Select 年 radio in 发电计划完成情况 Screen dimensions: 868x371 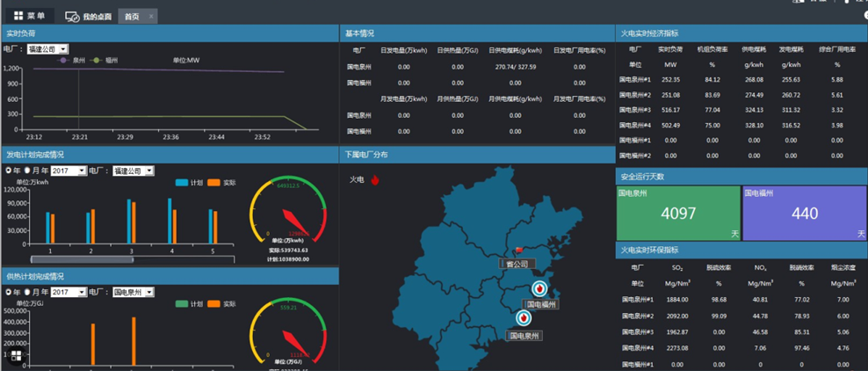pos(9,171)
